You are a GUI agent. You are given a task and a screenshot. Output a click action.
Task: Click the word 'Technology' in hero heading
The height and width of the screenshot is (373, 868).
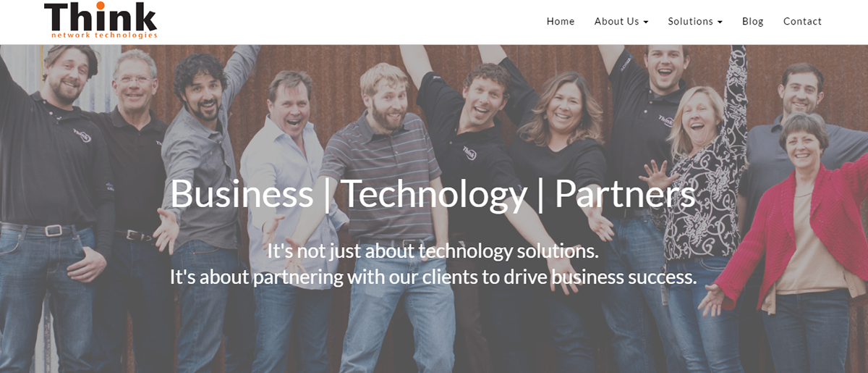point(434,195)
